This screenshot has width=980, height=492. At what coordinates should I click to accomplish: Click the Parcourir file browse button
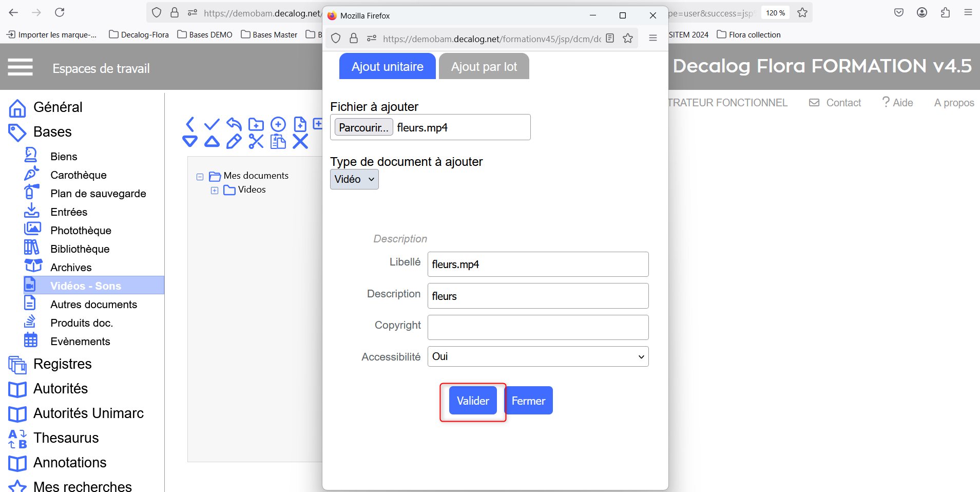click(x=363, y=127)
